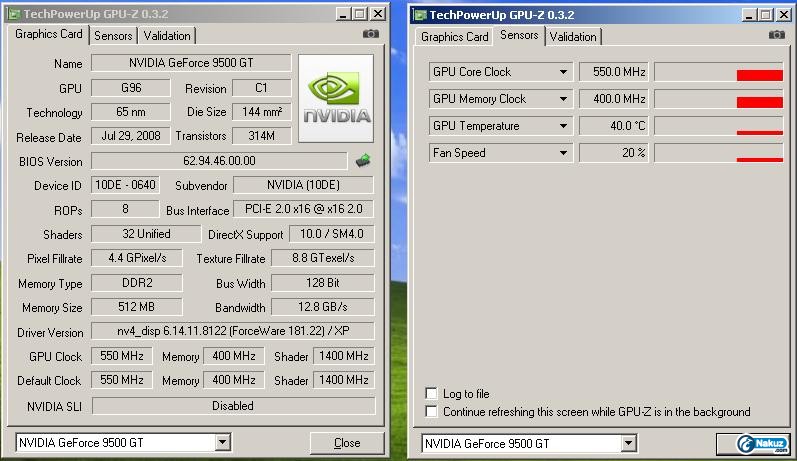
Task: Click the Fan Speed graph bar
Action: (x=759, y=160)
